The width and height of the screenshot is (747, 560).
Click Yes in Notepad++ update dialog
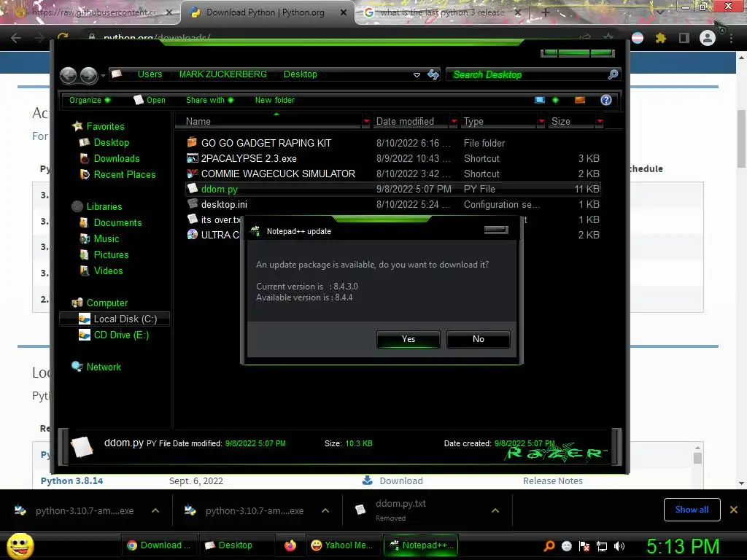(x=408, y=339)
